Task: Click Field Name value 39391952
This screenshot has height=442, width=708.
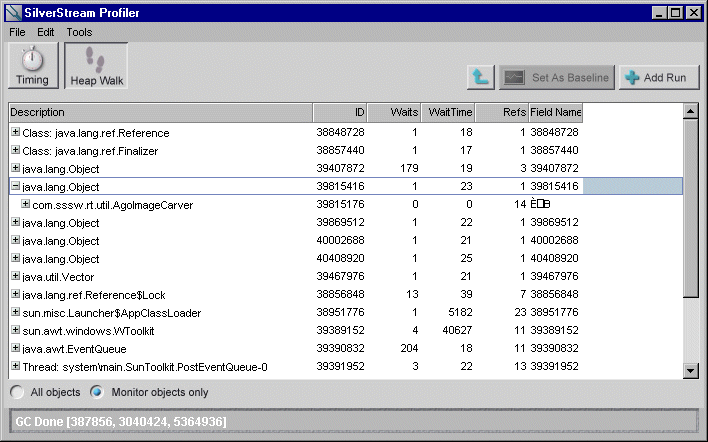Action: (x=554, y=366)
